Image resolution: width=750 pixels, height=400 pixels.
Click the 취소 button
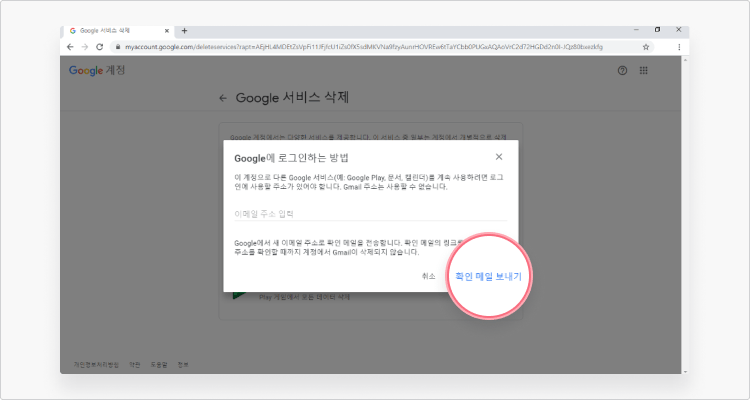(429, 276)
